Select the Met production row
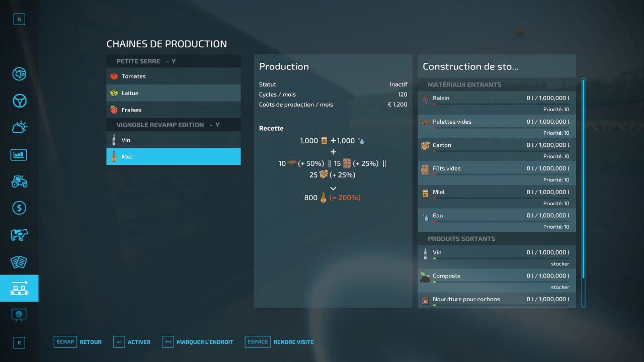Image resolution: width=644 pixels, height=362 pixels. (174, 156)
